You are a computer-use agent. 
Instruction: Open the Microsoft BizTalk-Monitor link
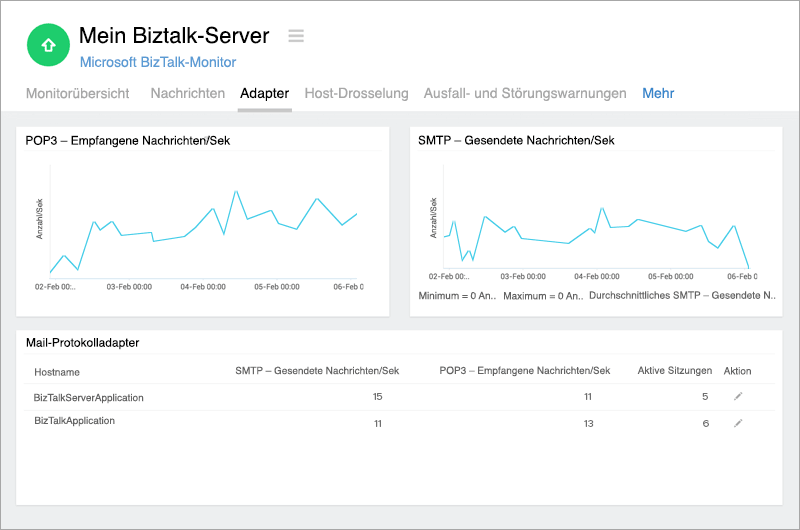pos(158,62)
